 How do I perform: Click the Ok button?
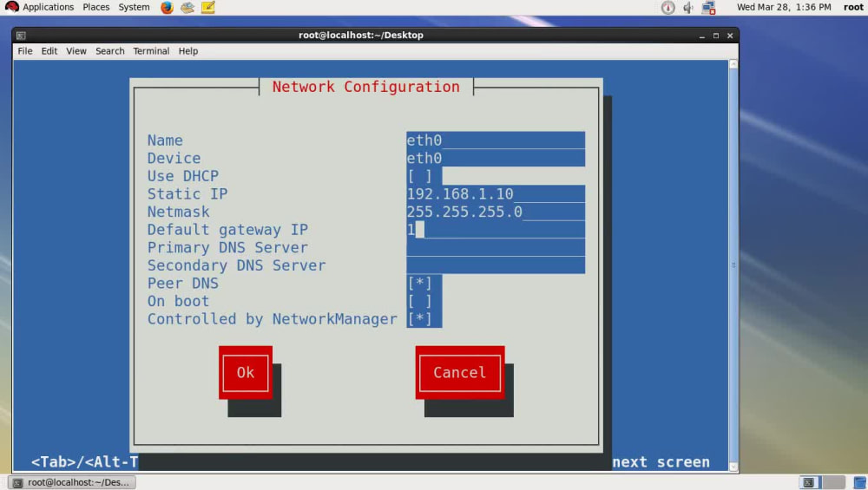click(x=246, y=373)
